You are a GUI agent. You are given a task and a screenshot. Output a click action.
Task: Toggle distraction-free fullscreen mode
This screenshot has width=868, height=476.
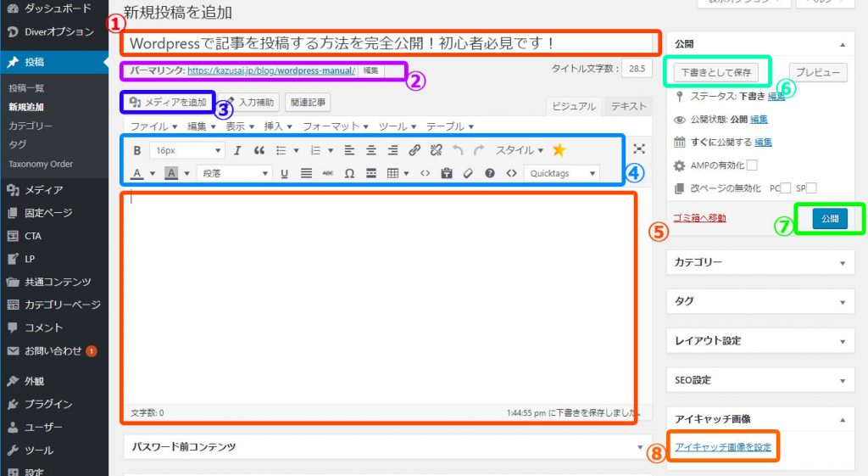pyautogui.click(x=639, y=148)
